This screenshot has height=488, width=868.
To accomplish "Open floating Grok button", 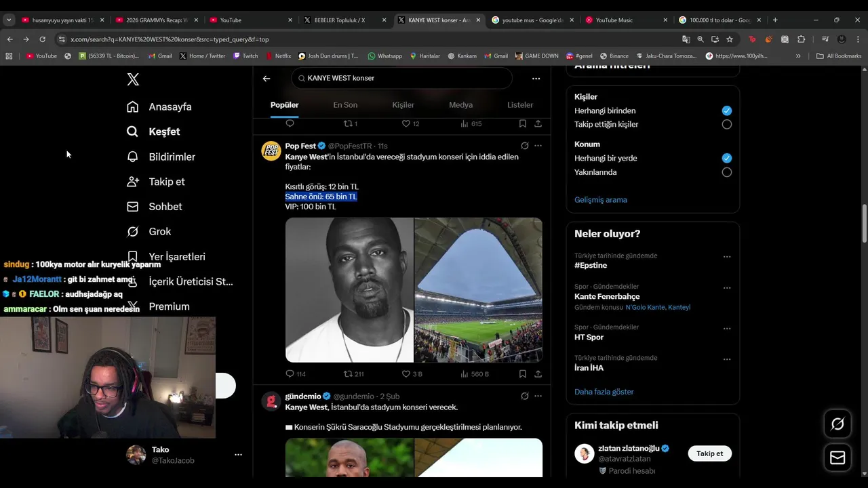I will tap(837, 424).
